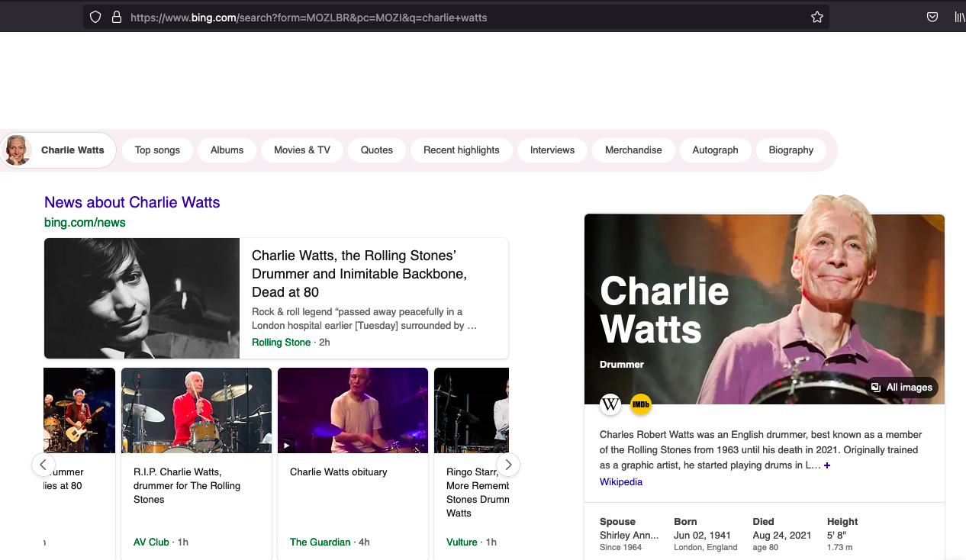Image resolution: width=966 pixels, height=560 pixels.
Task: Click the red jacket drummer thumbnail
Action: 197,410
